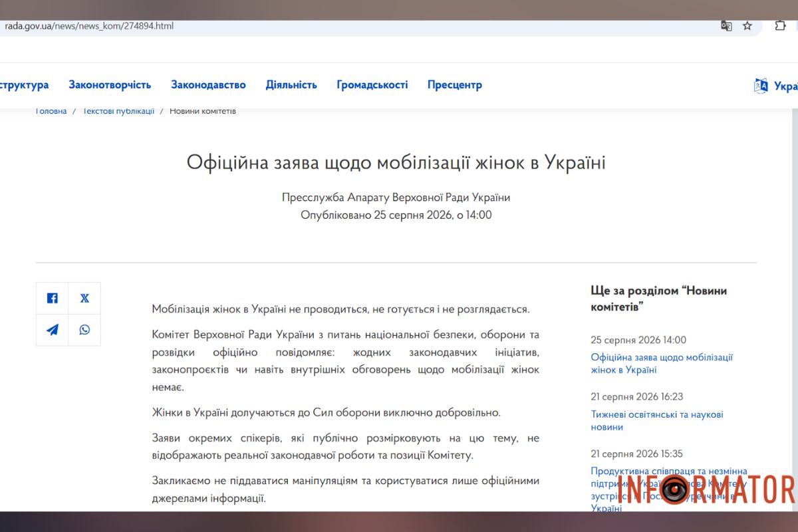
Task: Click article headline Офіційна заява щодо мобілізації
Action: [396, 162]
